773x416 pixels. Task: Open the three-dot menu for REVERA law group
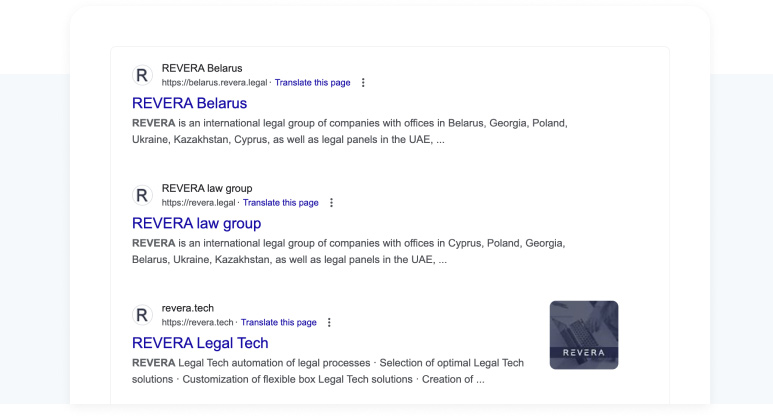pos(331,203)
